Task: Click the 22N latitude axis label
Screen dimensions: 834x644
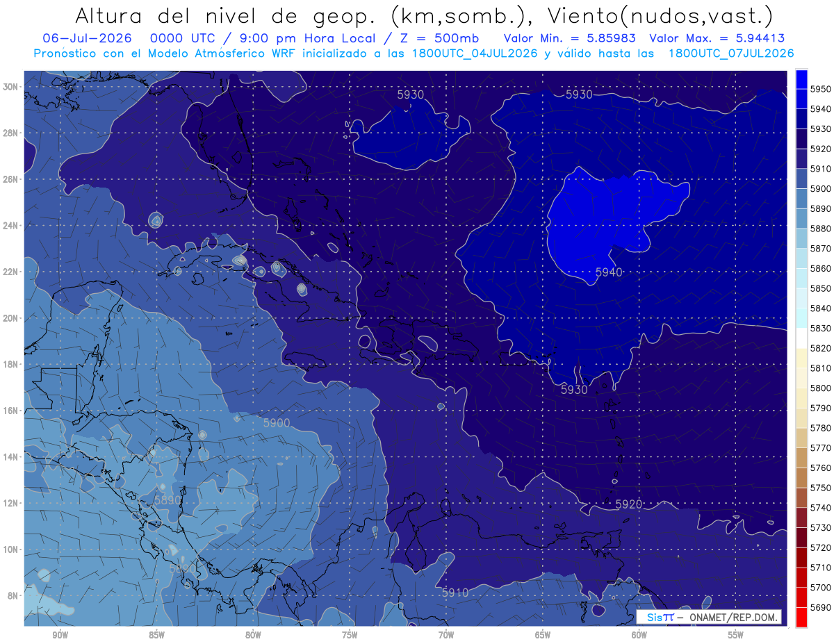Action: (x=10, y=272)
